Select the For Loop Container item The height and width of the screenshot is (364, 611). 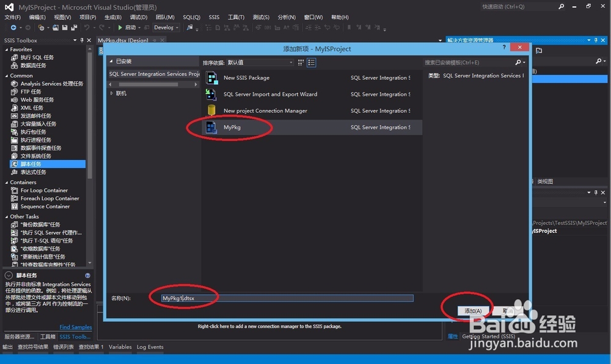[43, 191]
